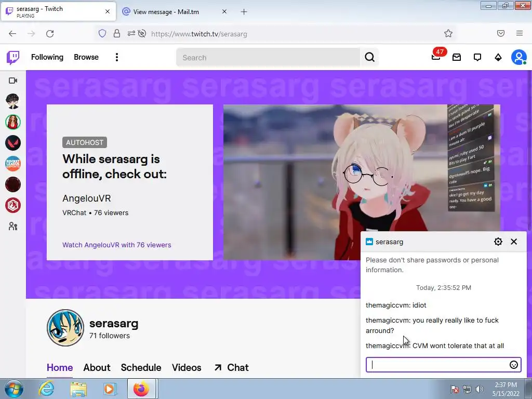Open Windows Explorer from taskbar
This screenshot has height=399, width=532.
pos(78,389)
